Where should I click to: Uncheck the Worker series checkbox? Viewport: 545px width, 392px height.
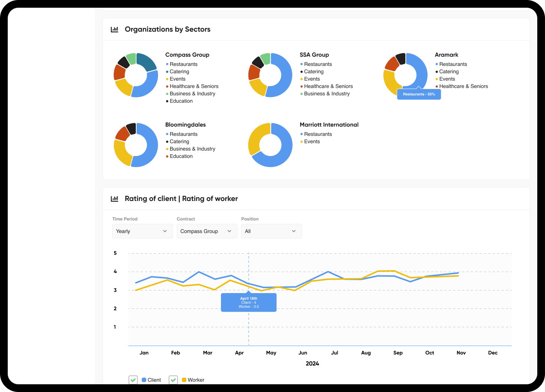173,380
